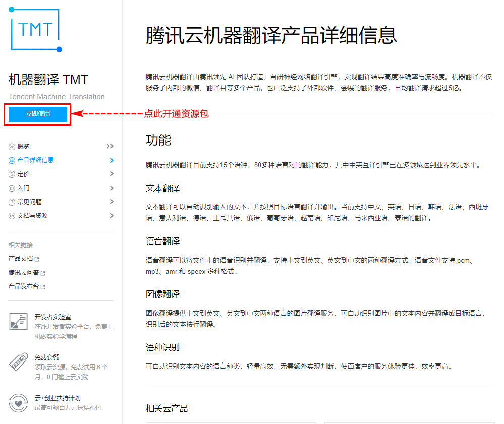Click the 文本翻译 subheading
This screenshot has height=424, width=504.
(162, 188)
